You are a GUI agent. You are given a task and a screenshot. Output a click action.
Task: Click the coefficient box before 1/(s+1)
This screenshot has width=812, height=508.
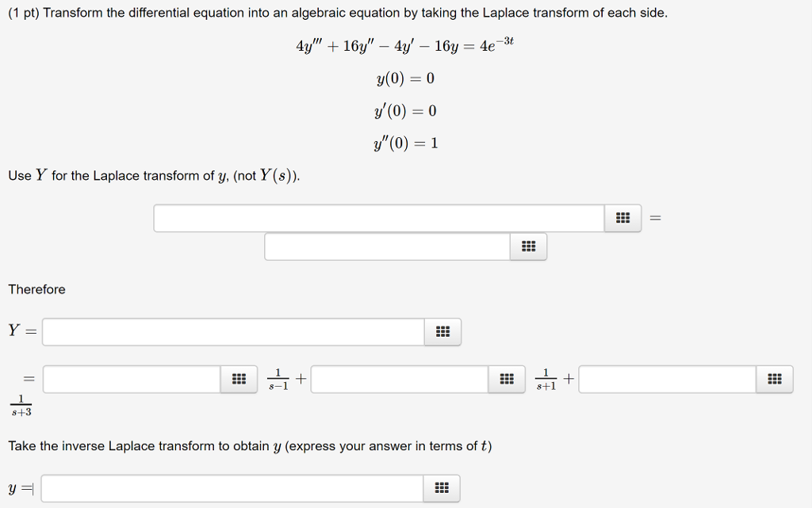pyautogui.click(x=399, y=378)
